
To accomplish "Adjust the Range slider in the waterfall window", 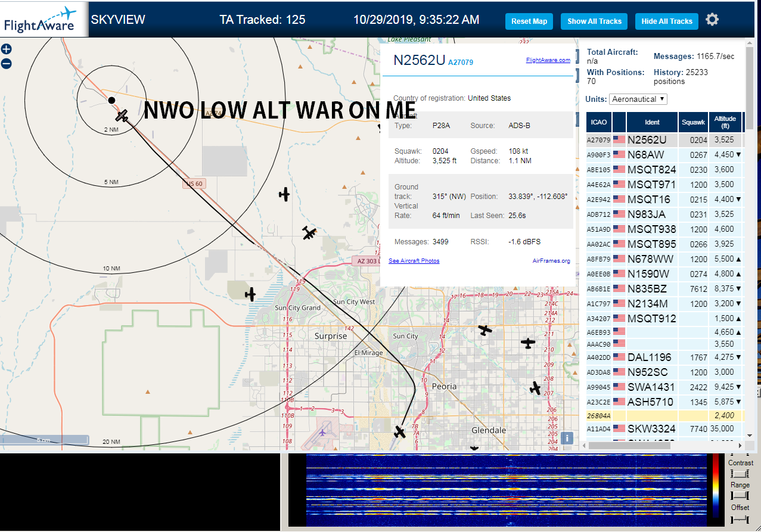I will click(x=740, y=496).
